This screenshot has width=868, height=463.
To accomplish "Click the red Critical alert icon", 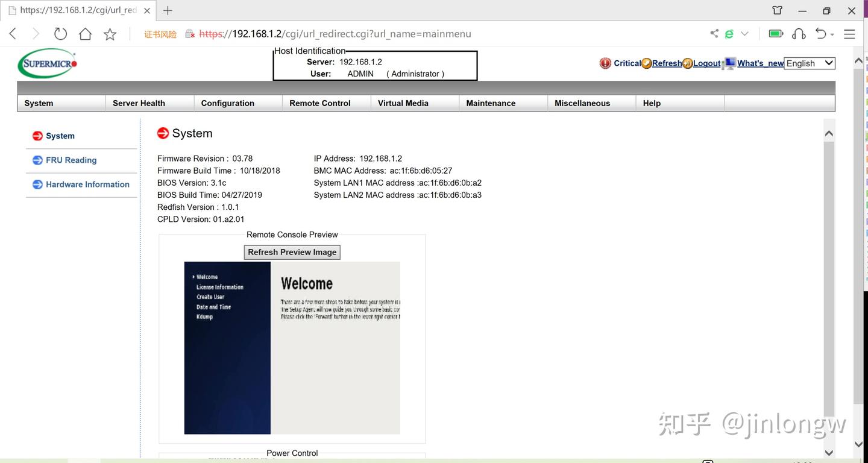I will 605,63.
